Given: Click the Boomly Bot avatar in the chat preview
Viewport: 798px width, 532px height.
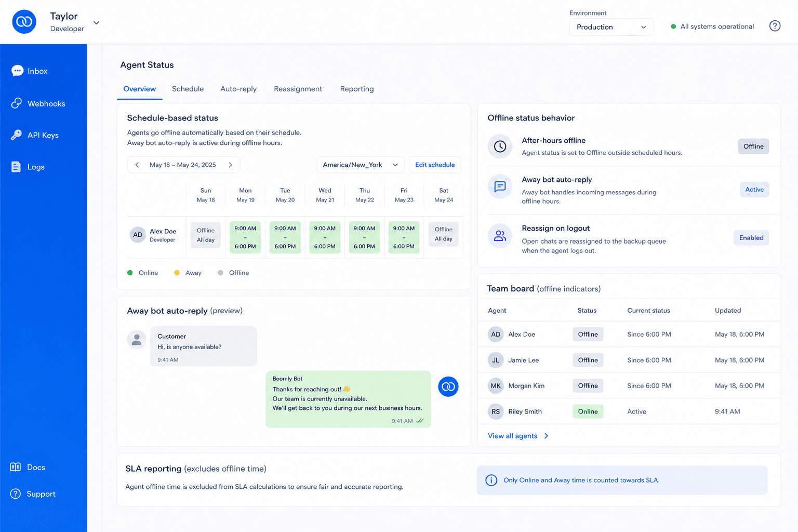Looking at the screenshot, I should (x=448, y=387).
